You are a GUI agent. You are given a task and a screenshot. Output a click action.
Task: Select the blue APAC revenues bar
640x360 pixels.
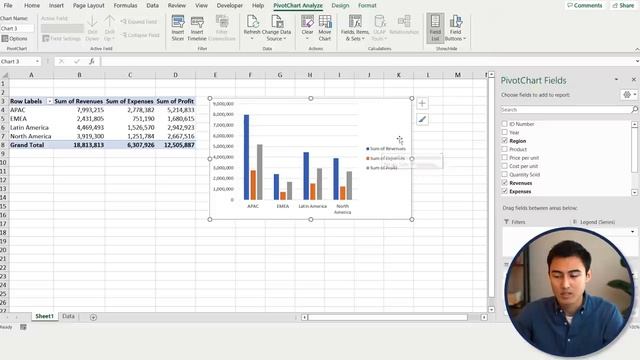(x=246, y=157)
